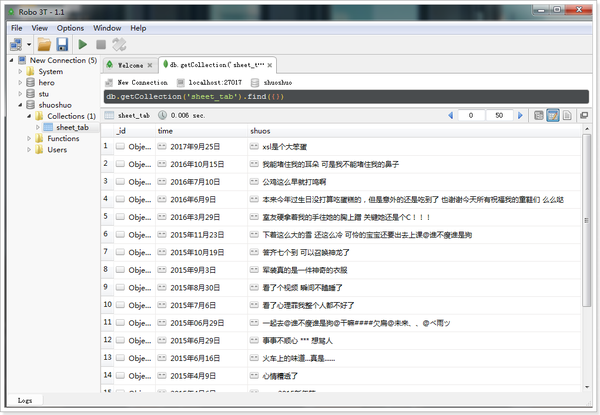Click localhost:27017 server label
The height and width of the screenshot is (415, 600).
pos(215,83)
